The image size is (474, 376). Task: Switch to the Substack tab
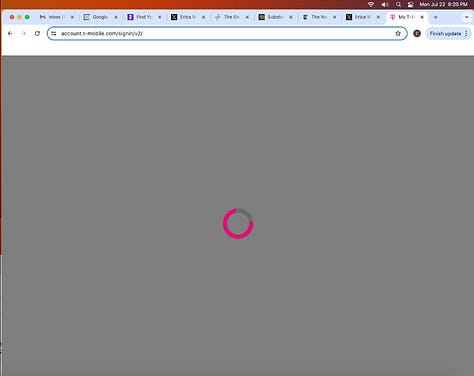coord(274,17)
